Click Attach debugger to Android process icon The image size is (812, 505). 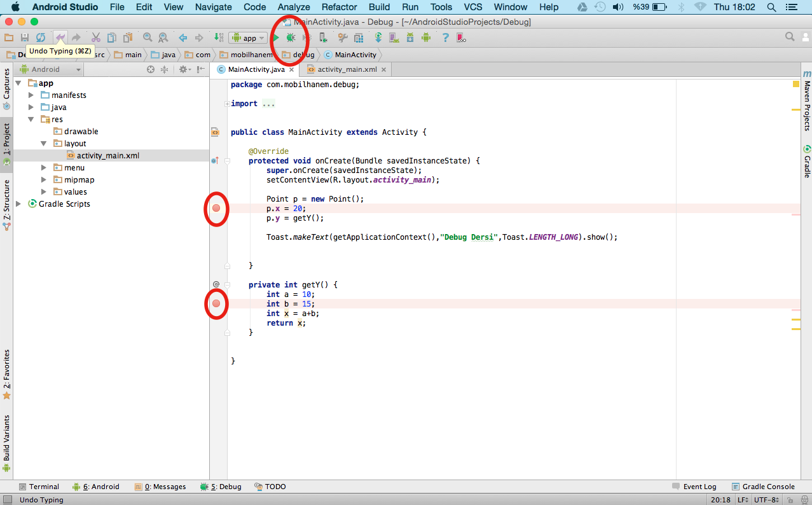pyautogui.click(x=323, y=38)
